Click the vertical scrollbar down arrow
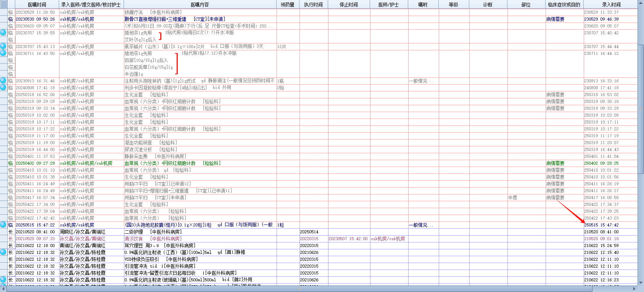The image size is (644, 292). [x=641, y=282]
